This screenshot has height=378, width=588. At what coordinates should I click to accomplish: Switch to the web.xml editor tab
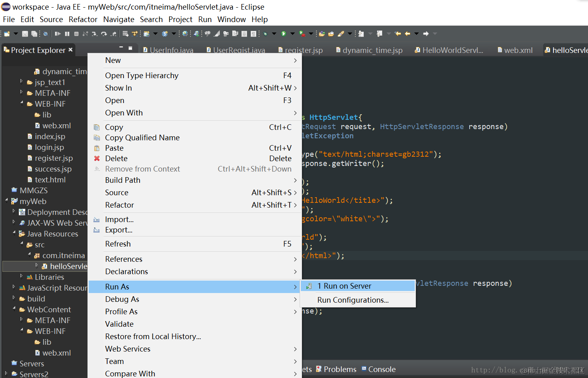click(x=515, y=50)
